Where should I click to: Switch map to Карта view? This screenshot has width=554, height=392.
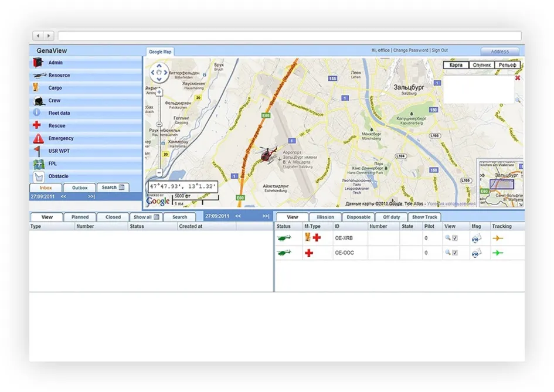pyautogui.click(x=456, y=65)
